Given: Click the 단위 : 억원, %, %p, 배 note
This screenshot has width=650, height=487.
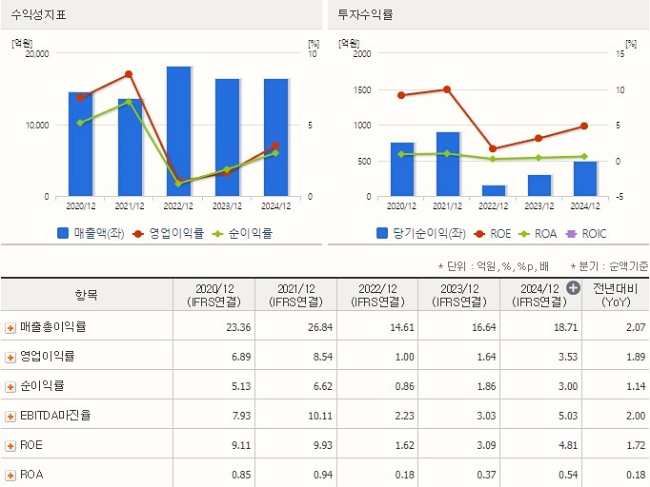Looking at the screenshot, I should (x=493, y=266).
